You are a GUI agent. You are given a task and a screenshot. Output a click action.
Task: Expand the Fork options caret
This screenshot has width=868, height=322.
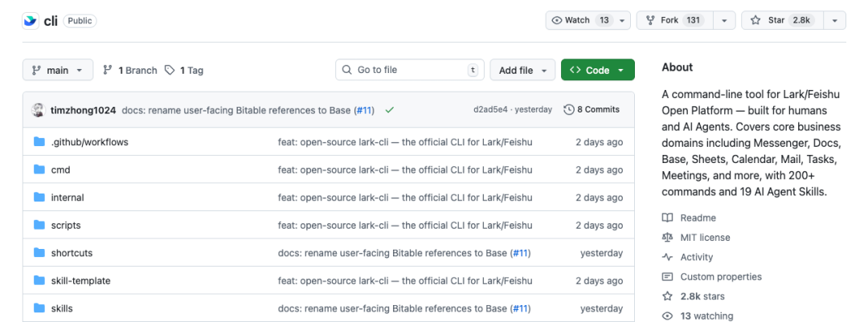click(x=724, y=21)
